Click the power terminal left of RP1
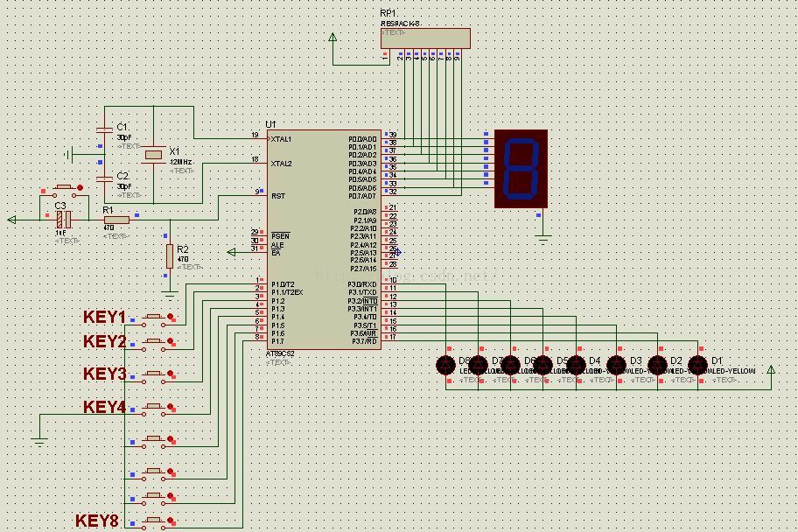 (332, 37)
